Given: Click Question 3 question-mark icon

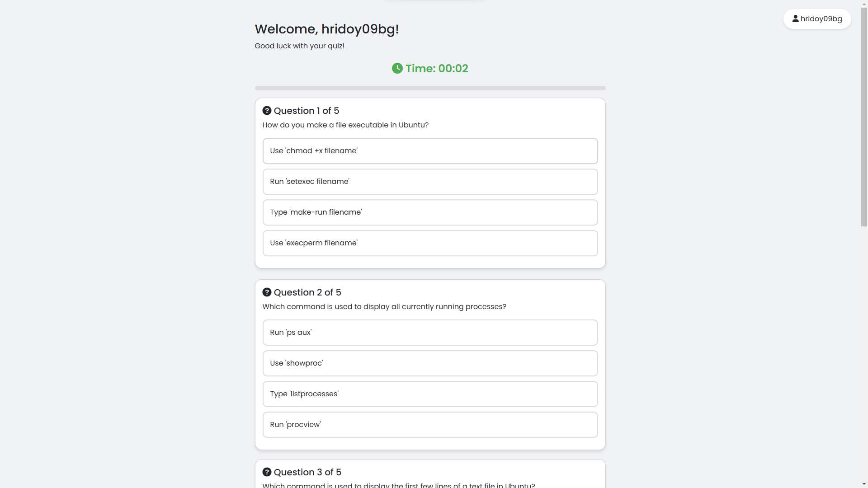Looking at the screenshot, I should click(267, 472).
